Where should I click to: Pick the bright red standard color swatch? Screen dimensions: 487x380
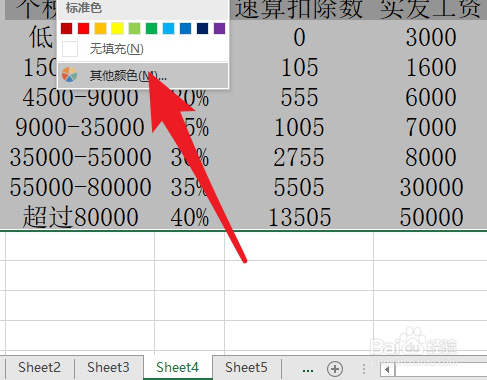[84, 29]
